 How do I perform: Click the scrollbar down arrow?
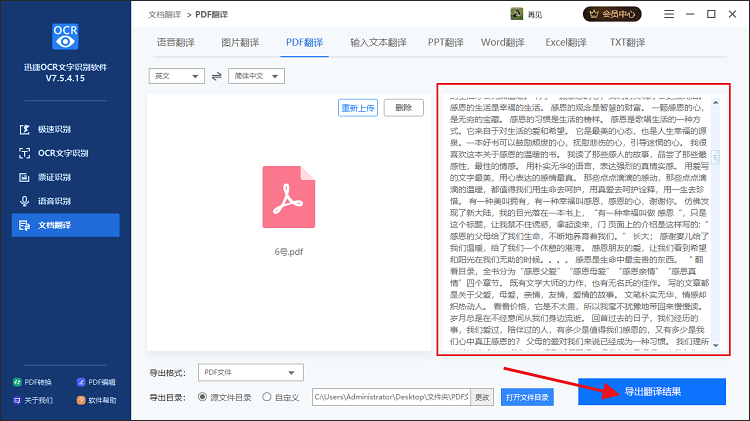coord(716,345)
